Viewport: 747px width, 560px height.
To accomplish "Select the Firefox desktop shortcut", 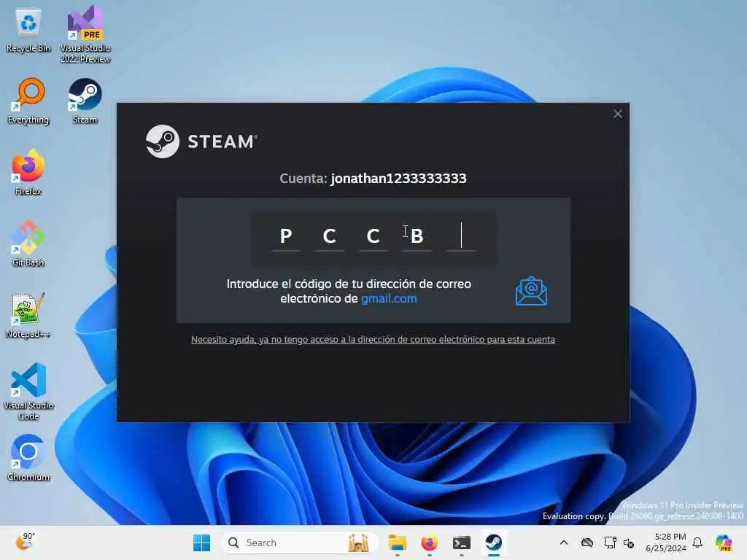I will pyautogui.click(x=28, y=172).
